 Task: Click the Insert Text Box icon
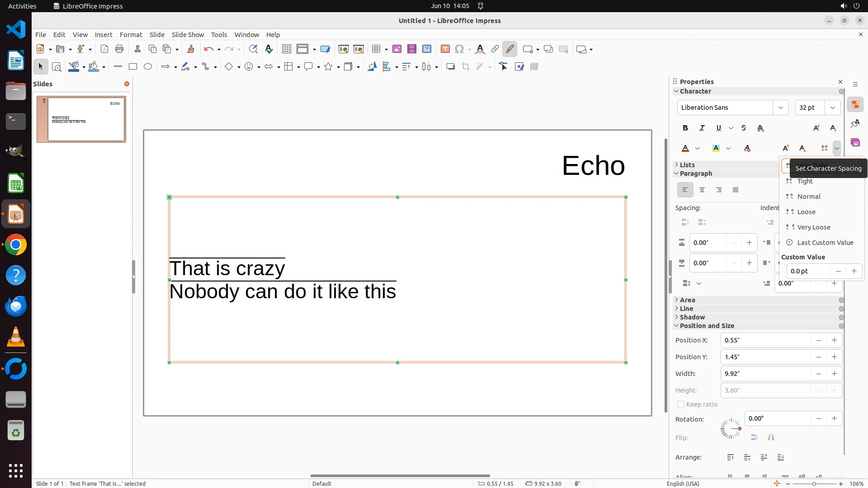pyautogui.click(x=445, y=49)
